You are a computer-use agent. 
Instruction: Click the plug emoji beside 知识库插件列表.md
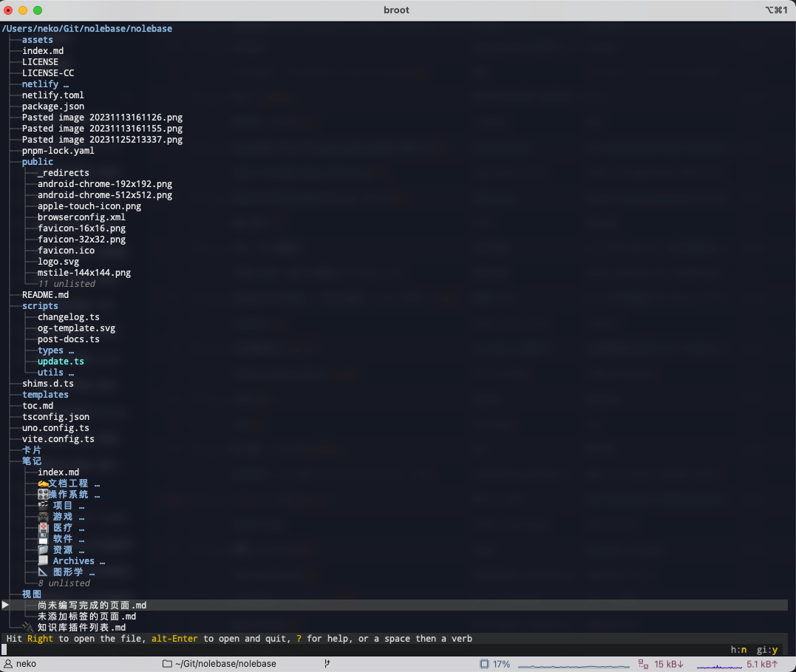(28, 628)
